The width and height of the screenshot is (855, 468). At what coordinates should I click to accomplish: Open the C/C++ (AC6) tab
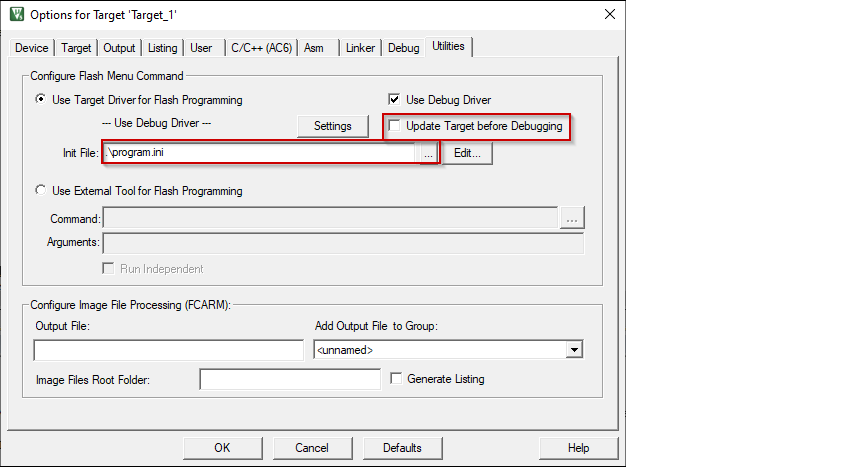tap(261, 48)
